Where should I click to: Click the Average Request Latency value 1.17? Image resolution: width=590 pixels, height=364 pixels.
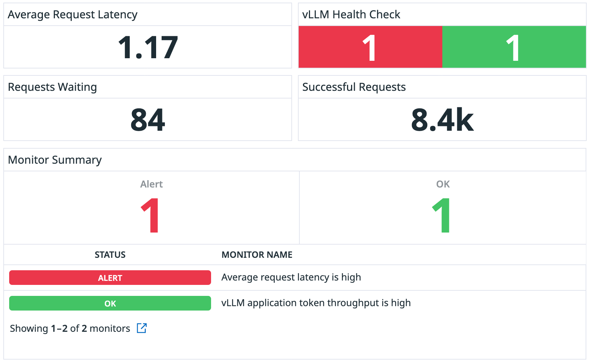(x=147, y=47)
